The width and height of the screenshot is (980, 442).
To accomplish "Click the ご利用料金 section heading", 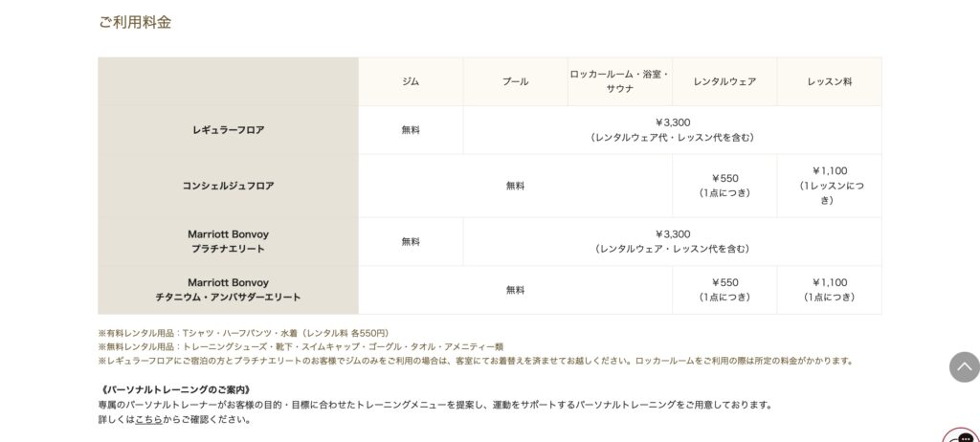I will pyautogui.click(x=135, y=22).
